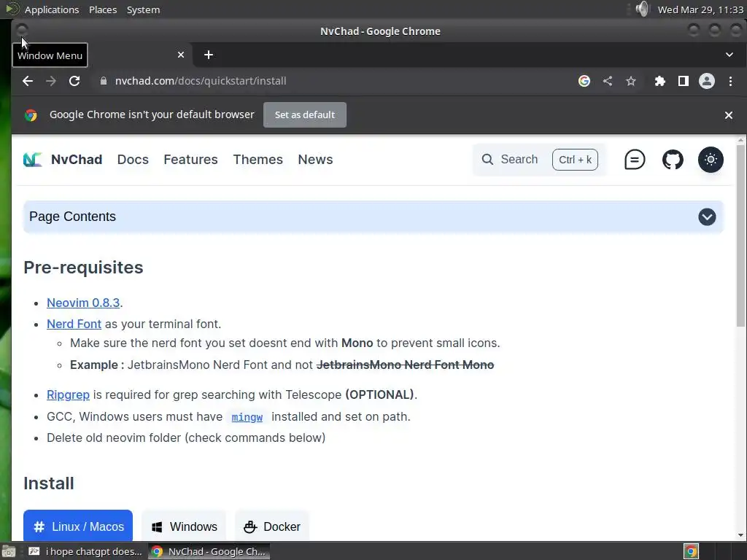Go back with the browser back arrow
This screenshot has width=747, height=560.
(28, 81)
